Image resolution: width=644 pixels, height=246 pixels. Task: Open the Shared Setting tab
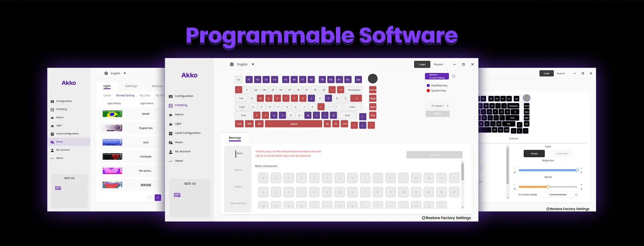[125, 96]
